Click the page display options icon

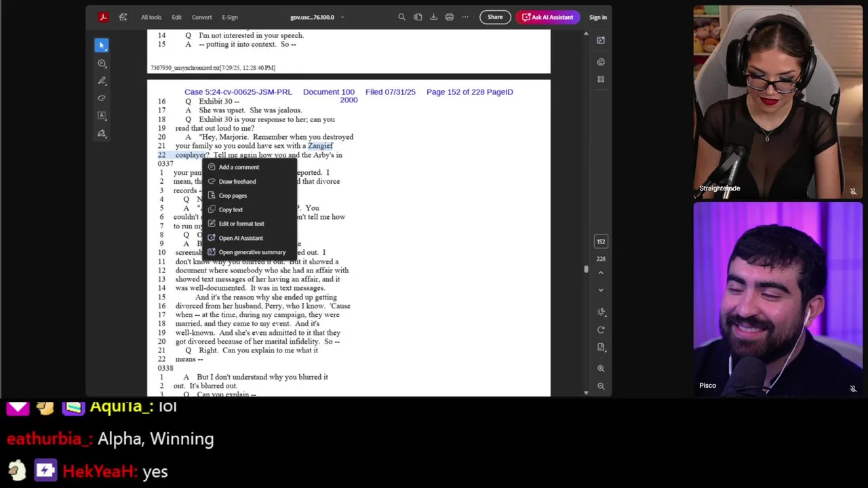coord(601,347)
